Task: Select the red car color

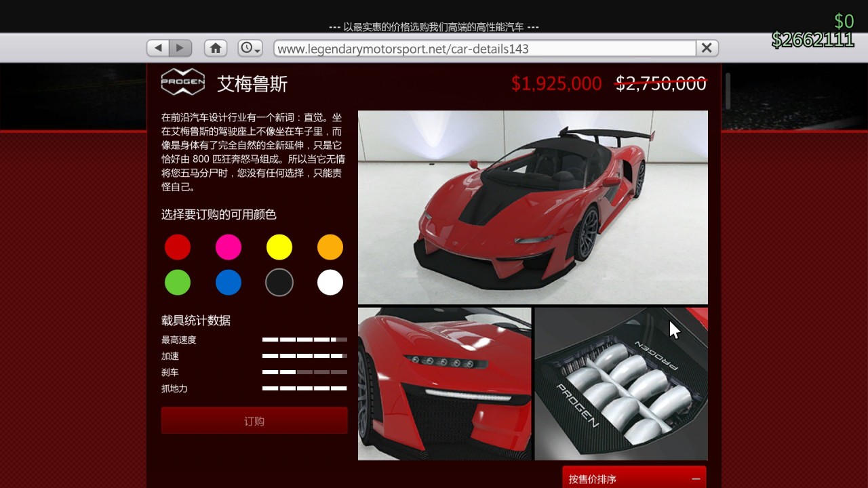Action: tap(178, 247)
